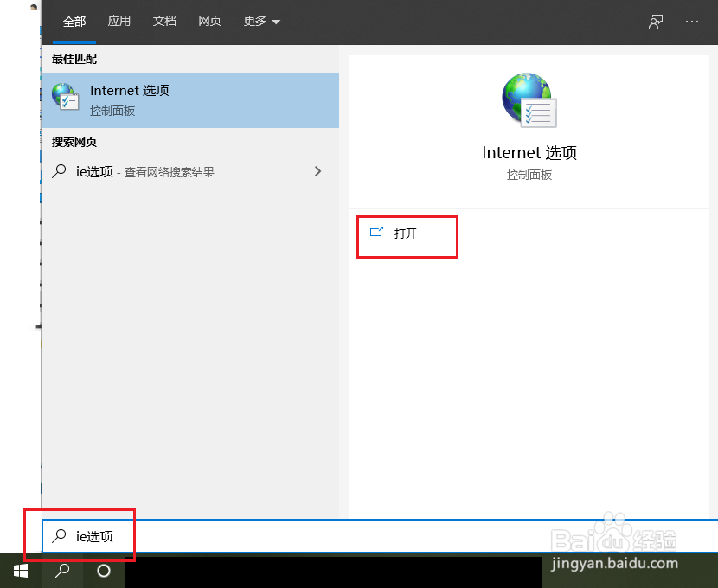The width and height of the screenshot is (718, 588).
Task: Select the Internet 选项 best match result
Action: point(190,100)
